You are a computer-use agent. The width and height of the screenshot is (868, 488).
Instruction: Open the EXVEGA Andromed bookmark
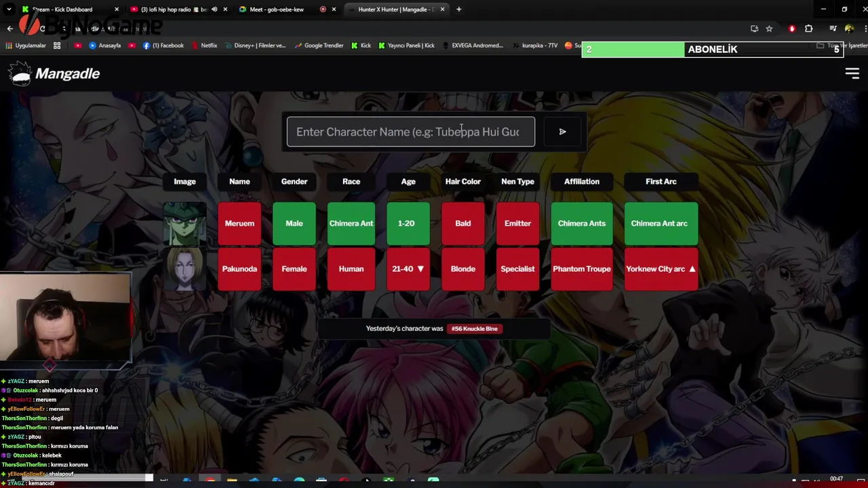pyautogui.click(x=472, y=45)
